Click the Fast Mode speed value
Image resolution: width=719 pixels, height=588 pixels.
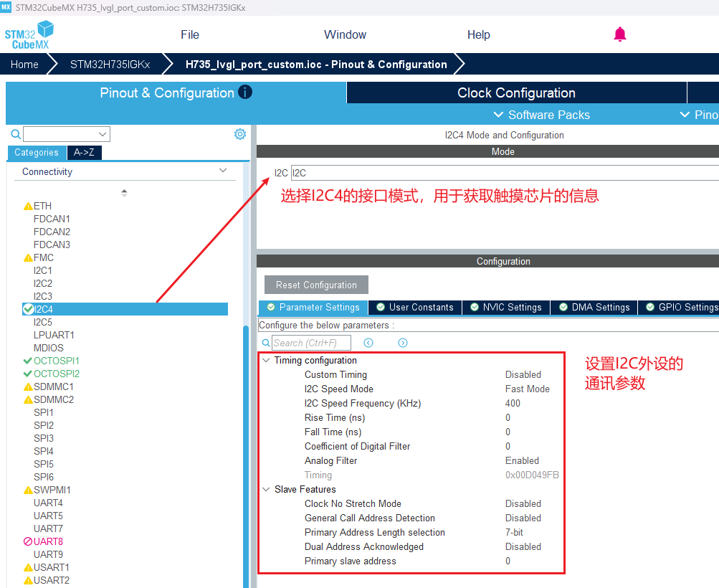click(x=528, y=389)
